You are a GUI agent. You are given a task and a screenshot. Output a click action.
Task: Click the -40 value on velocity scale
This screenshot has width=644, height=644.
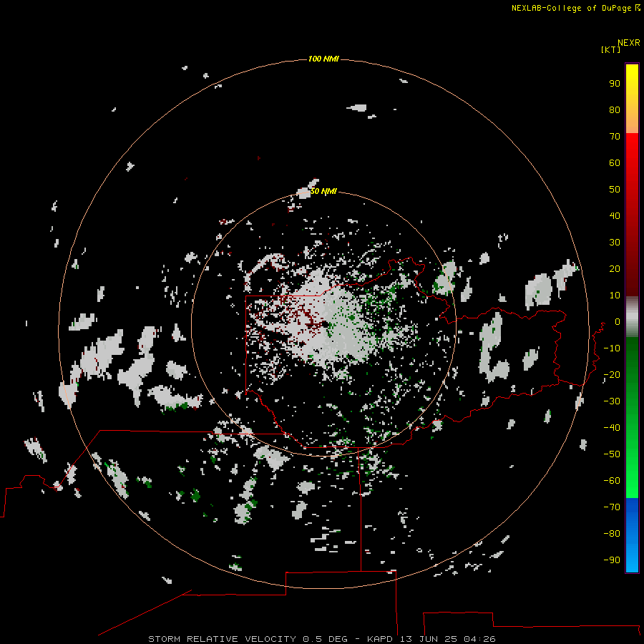point(612,428)
